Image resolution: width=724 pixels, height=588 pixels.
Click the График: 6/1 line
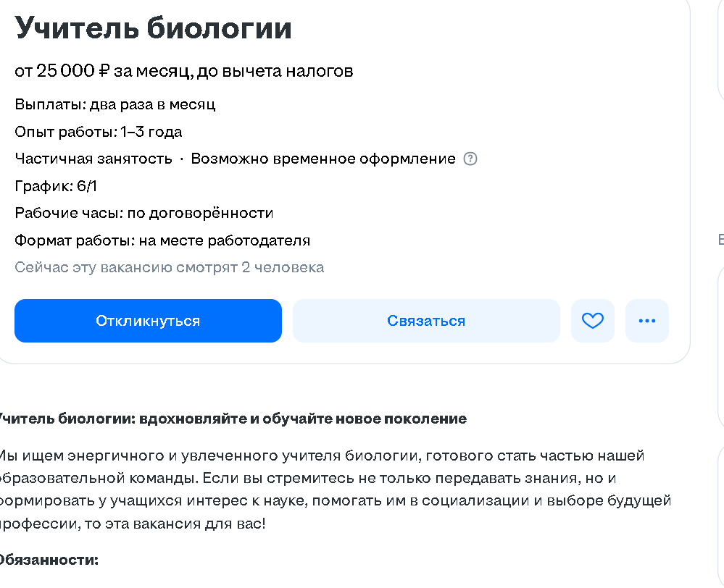point(56,186)
